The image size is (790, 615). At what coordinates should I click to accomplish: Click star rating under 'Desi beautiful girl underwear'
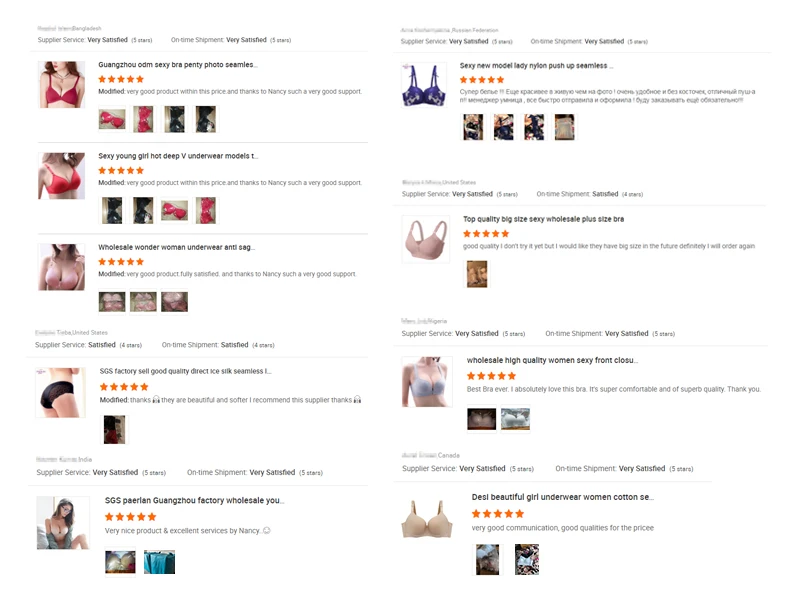498,514
